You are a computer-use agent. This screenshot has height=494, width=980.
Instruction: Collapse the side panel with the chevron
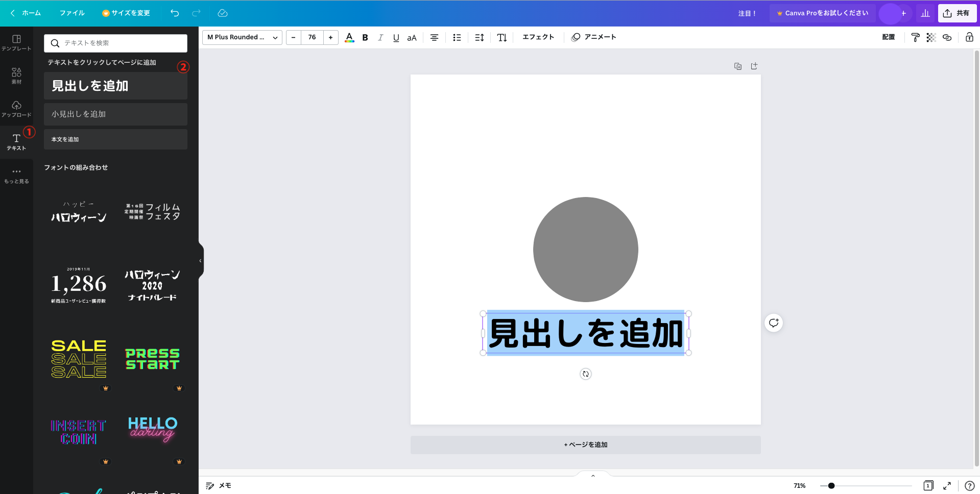tap(200, 260)
